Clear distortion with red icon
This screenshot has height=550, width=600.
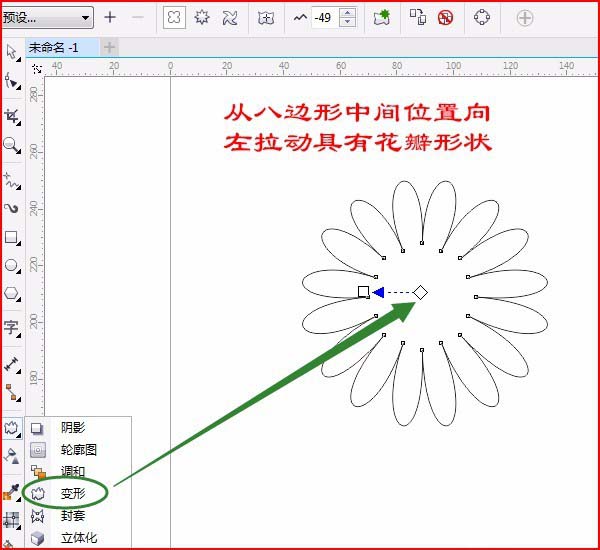tap(445, 17)
